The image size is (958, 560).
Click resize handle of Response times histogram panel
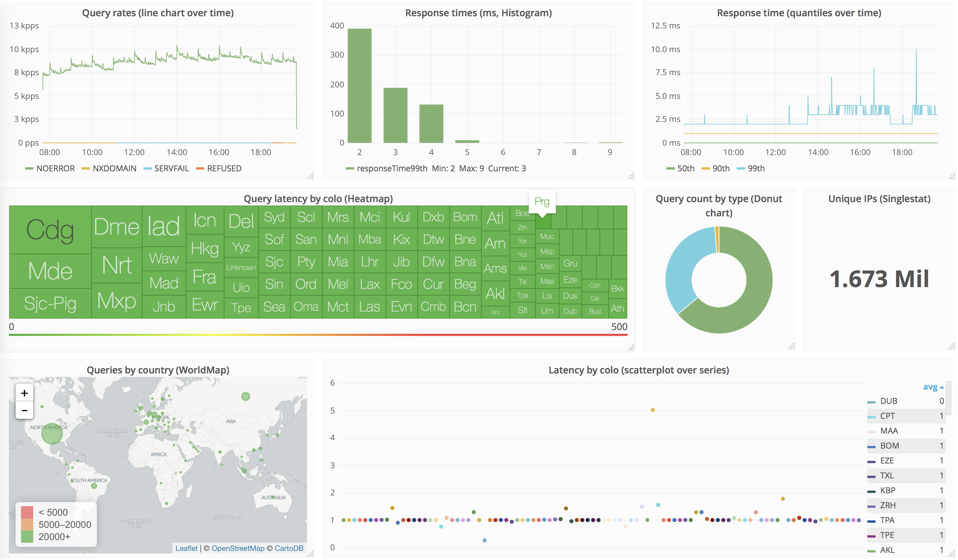(631, 176)
